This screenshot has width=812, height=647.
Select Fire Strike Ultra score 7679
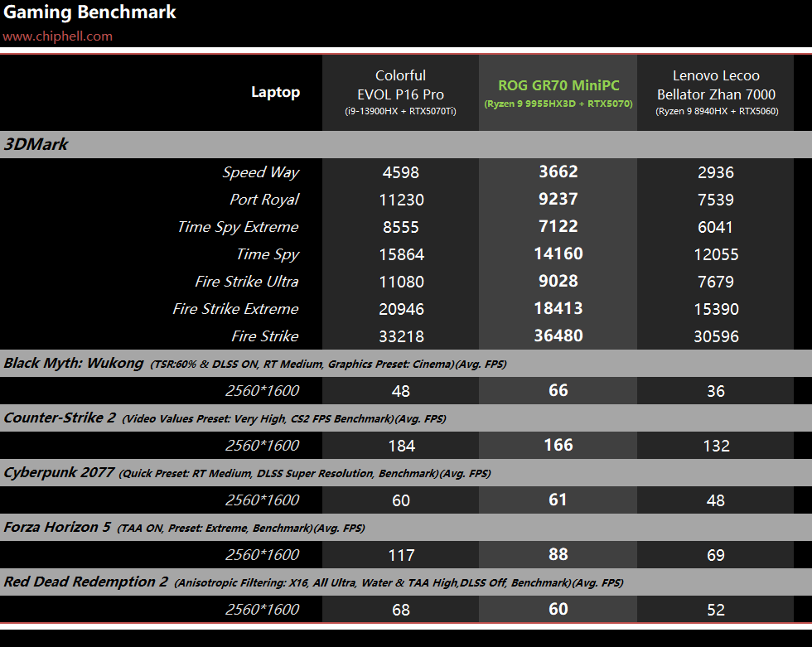(x=716, y=282)
